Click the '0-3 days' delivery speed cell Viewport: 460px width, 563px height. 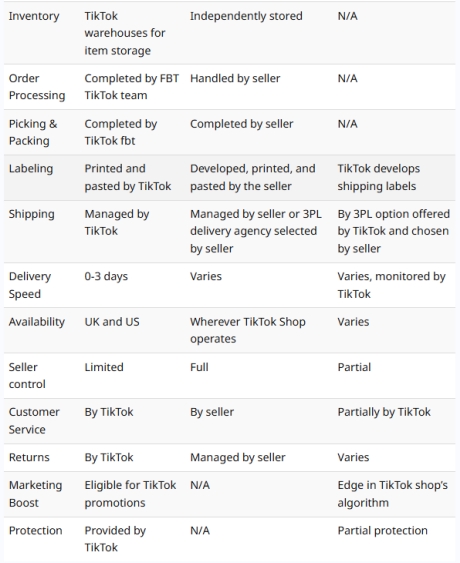coord(106,276)
